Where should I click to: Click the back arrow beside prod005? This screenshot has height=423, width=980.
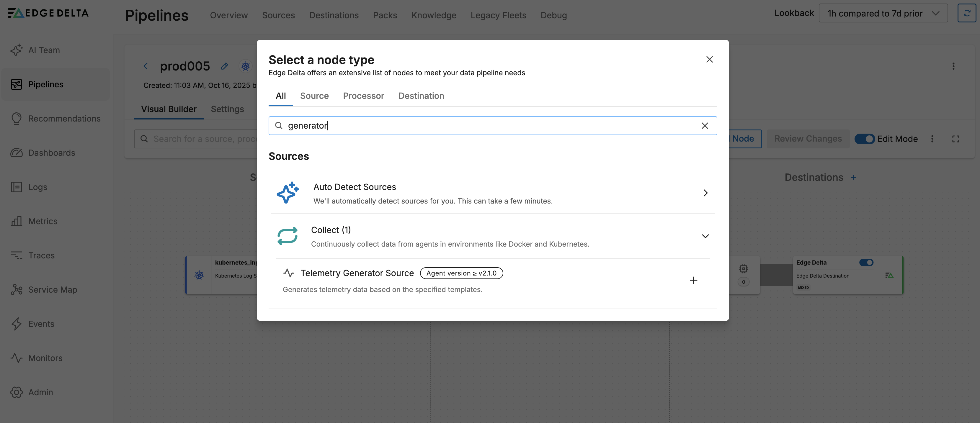(x=146, y=66)
